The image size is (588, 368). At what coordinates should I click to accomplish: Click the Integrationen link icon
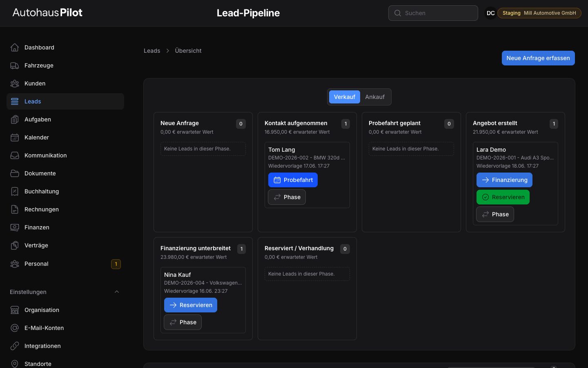[x=15, y=346]
